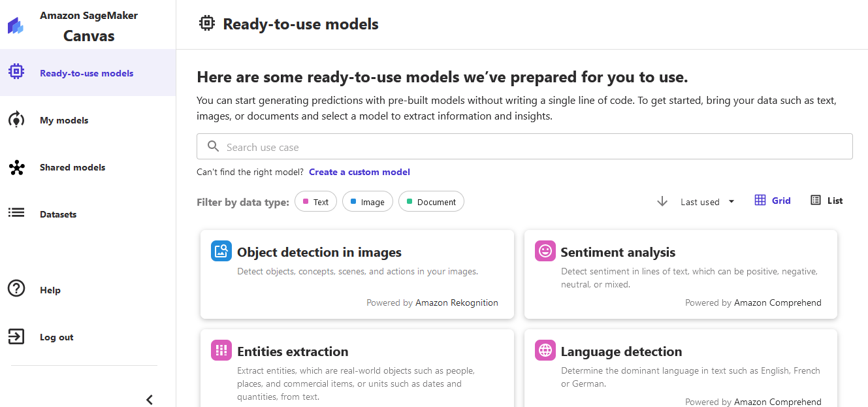Switch to List view

coord(827,201)
